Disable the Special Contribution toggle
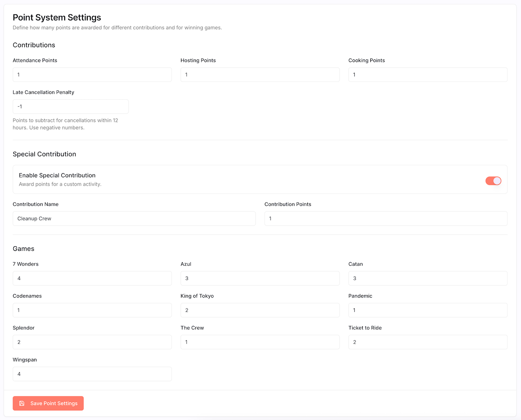The height and width of the screenshot is (420, 521). [493, 180]
